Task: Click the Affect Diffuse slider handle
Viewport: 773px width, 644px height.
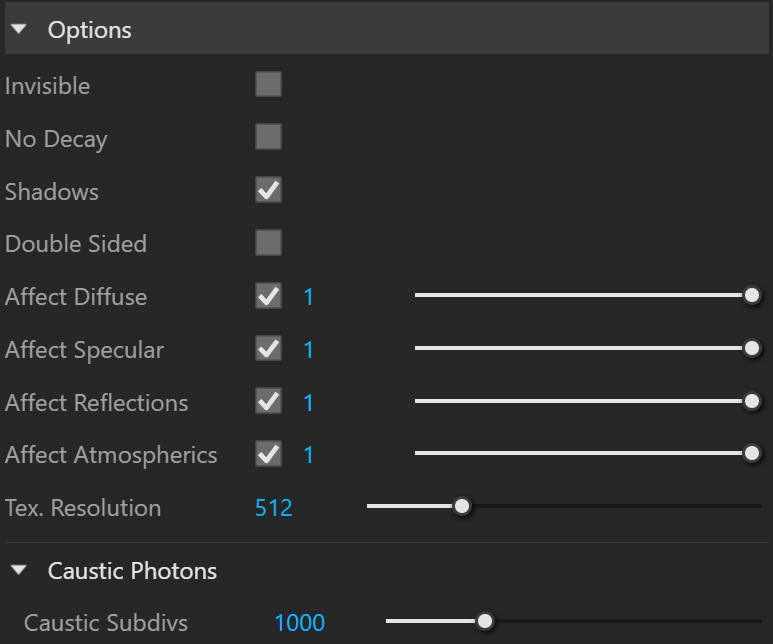Action: tap(752, 295)
